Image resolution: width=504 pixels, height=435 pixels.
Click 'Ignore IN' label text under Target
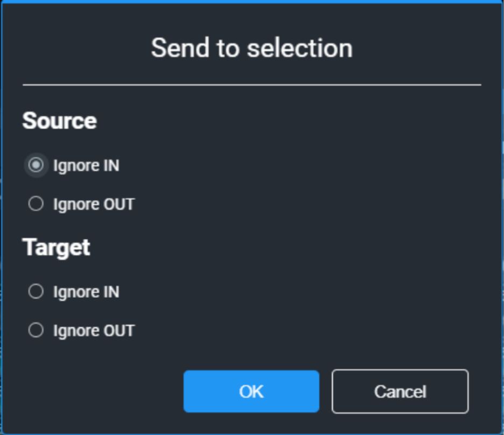click(x=86, y=292)
